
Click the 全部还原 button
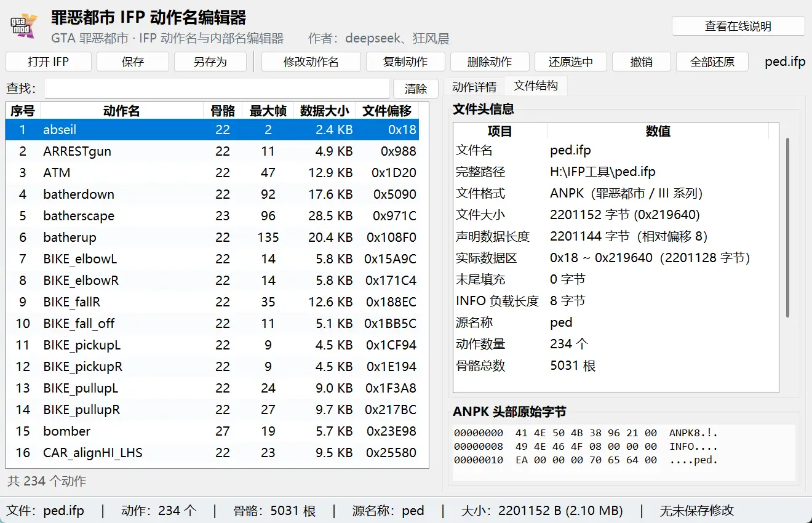click(712, 62)
